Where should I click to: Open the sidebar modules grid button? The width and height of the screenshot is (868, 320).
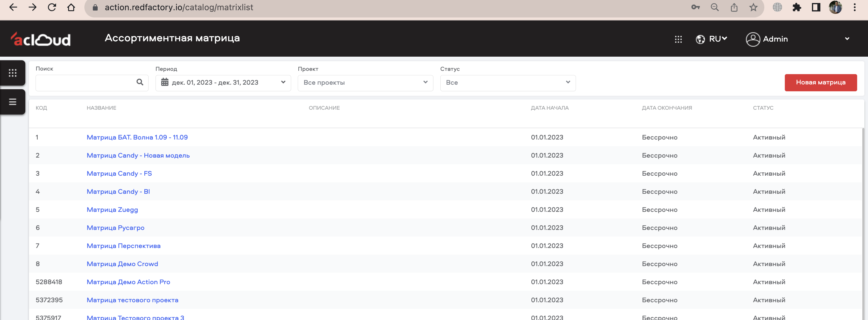pos(12,73)
